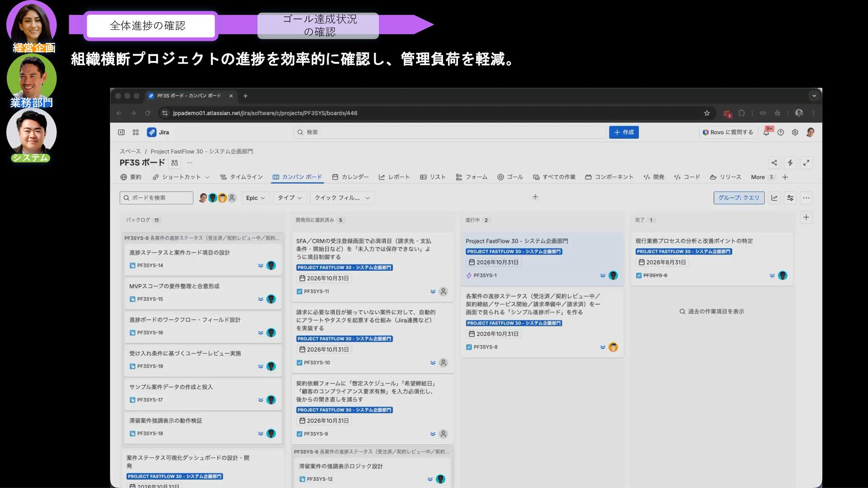Expand the Epic filter dropdown
Screen dimensions: 868x488
point(255,198)
